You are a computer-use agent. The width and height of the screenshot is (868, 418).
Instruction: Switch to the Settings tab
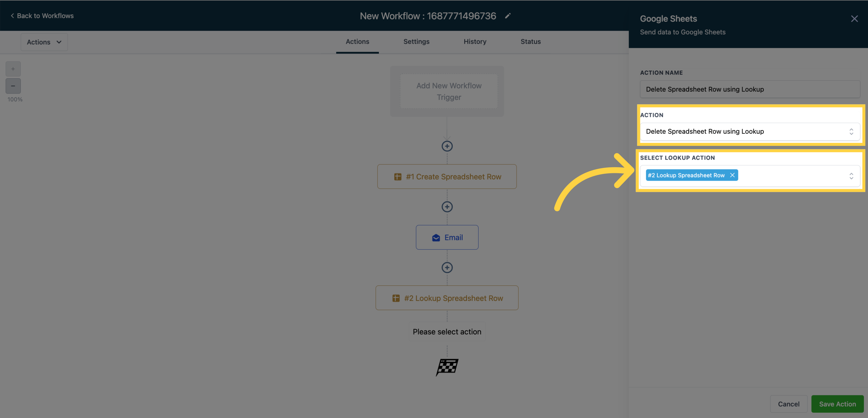416,42
